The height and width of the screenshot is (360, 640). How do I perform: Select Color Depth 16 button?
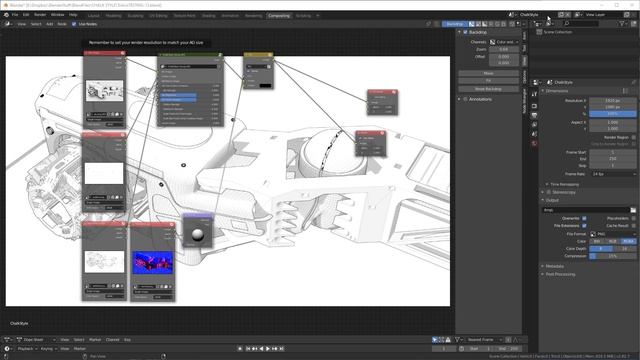624,249
